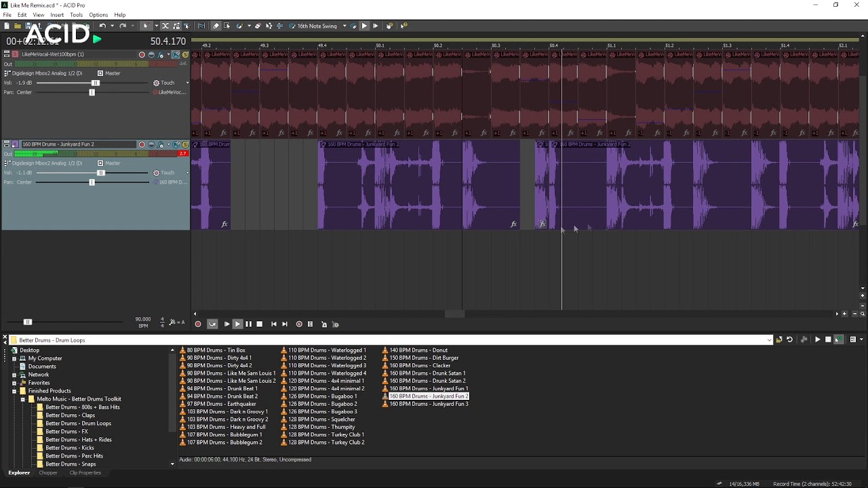This screenshot has height=488, width=868.
Task: Click the metronome icon in transport bar
Action: [x=324, y=324]
